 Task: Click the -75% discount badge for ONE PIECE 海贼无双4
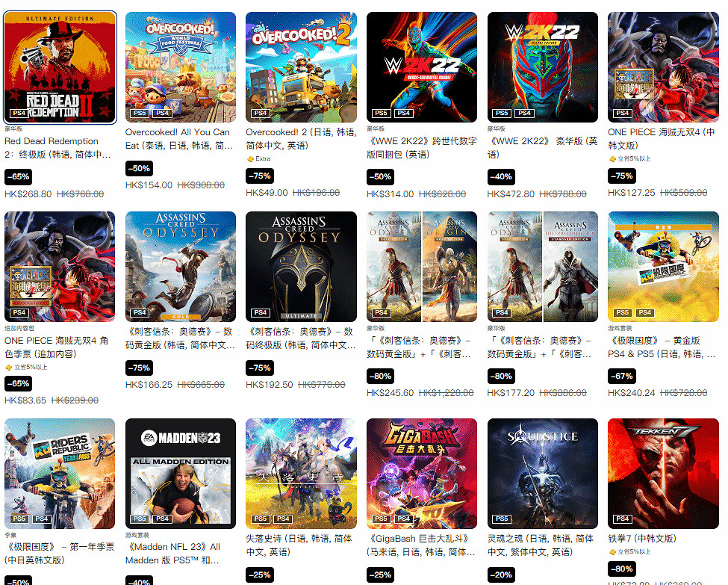coord(622,176)
